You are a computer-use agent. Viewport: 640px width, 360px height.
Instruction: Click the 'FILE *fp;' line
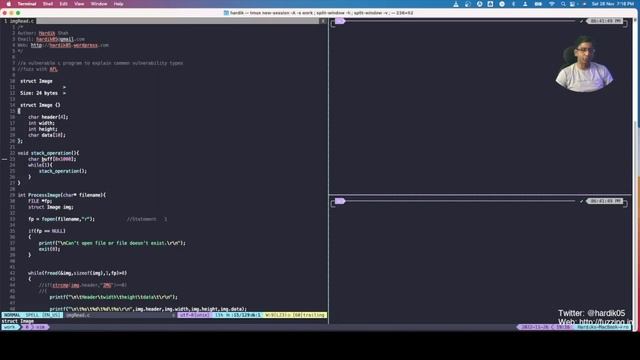40,201
